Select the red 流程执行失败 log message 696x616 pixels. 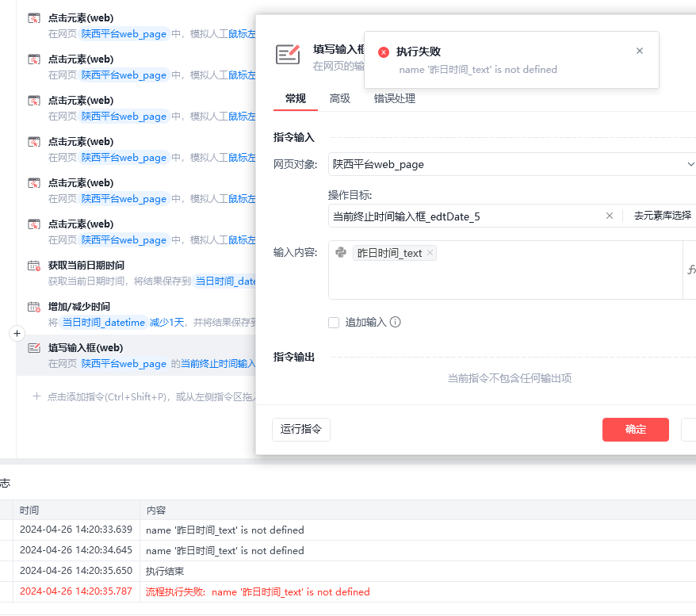click(x=258, y=592)
